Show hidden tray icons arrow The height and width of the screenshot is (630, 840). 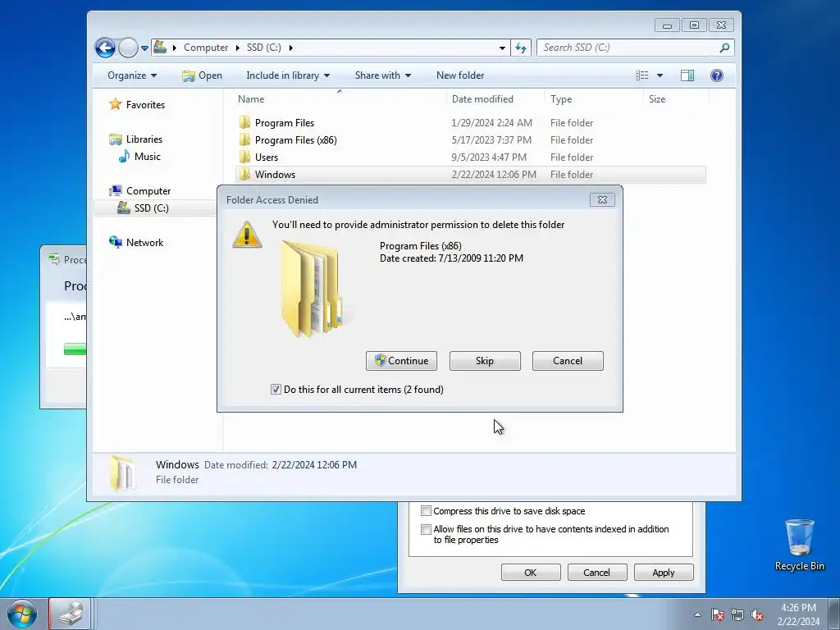(x=697, y=614)
